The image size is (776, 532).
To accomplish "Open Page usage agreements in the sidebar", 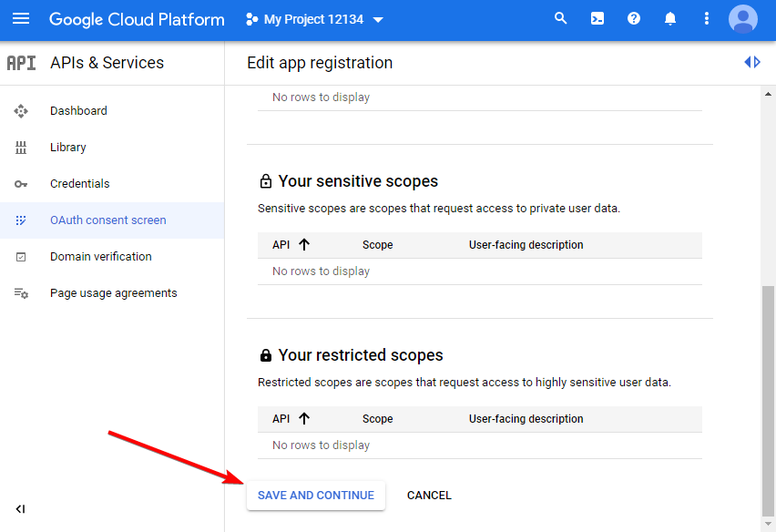I will 113,292.
